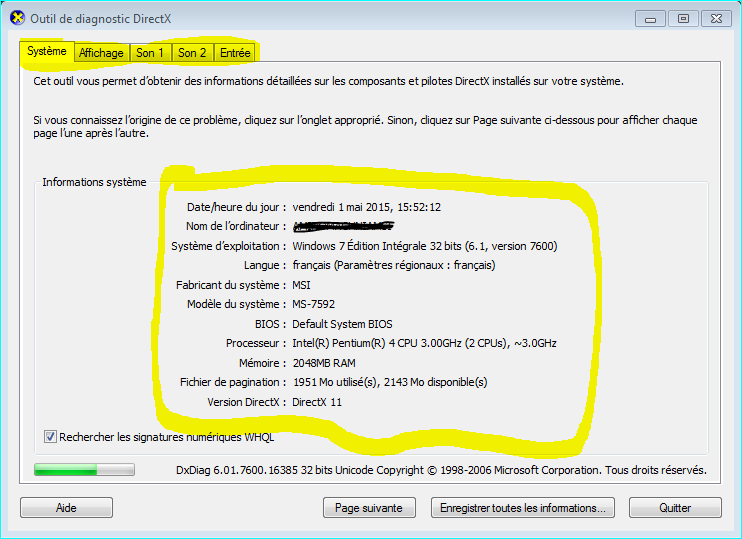Open the Son 1 tab
Screen dimensions: 742x539
point(150,53)
